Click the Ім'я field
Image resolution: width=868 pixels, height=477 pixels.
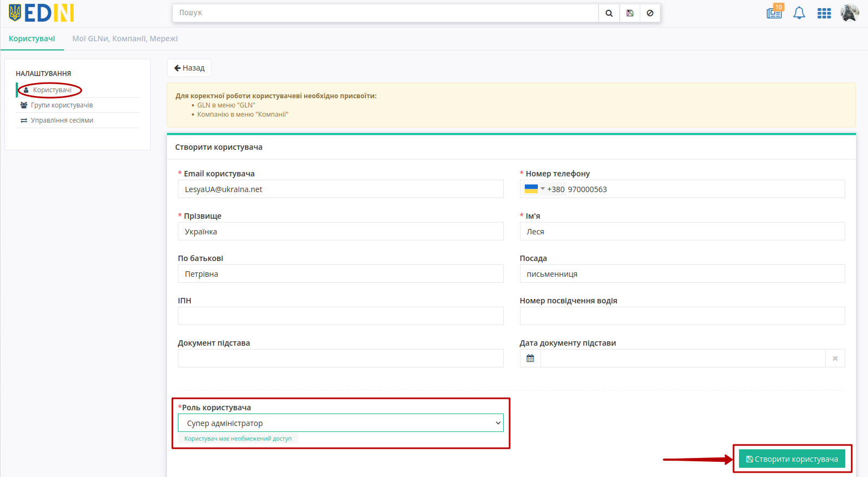point(683,231)
